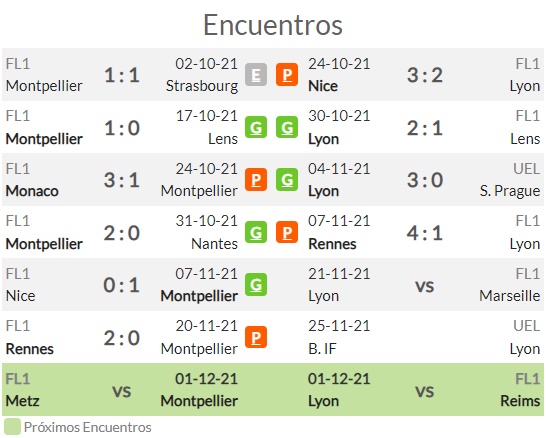Click the orange P badge for Rennes-Montpellier 2:0
This screenshot has height=438, width=546.
point(256,337)
